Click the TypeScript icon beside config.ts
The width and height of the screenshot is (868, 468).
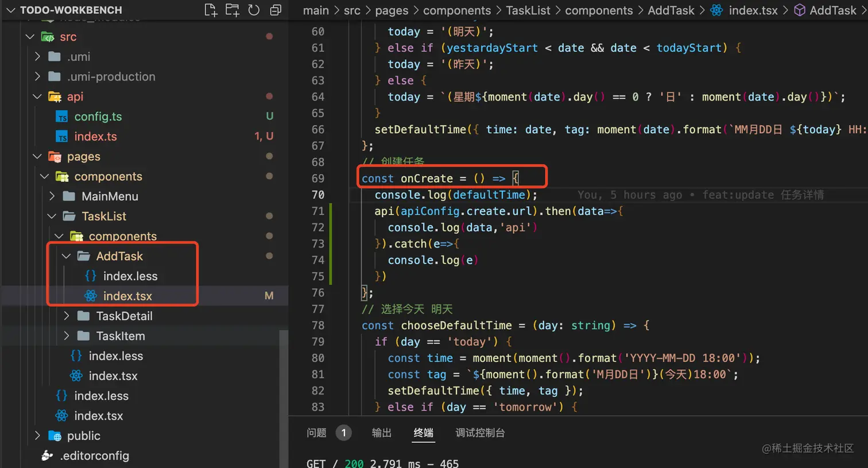(61, 117)
